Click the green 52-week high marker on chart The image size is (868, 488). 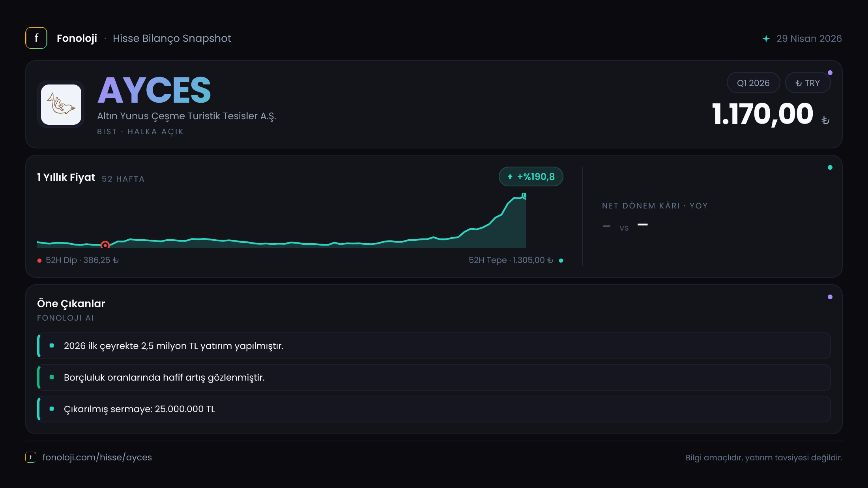524,195
